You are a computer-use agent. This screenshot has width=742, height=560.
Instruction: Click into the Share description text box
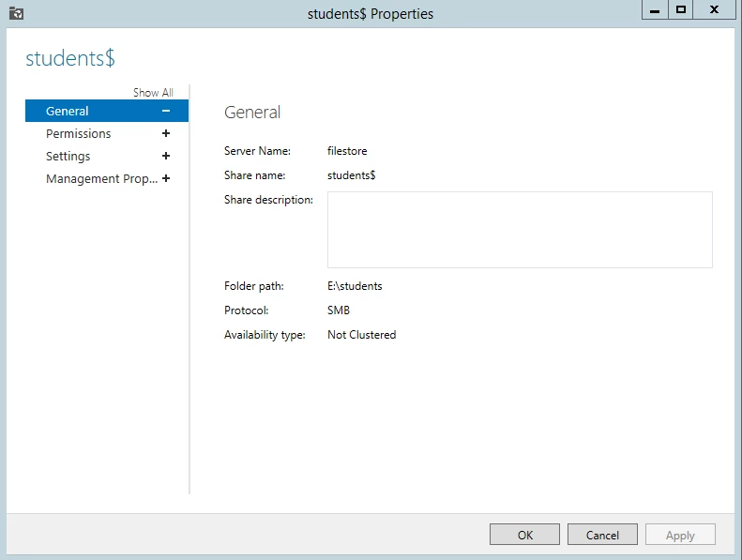point(520,230)
